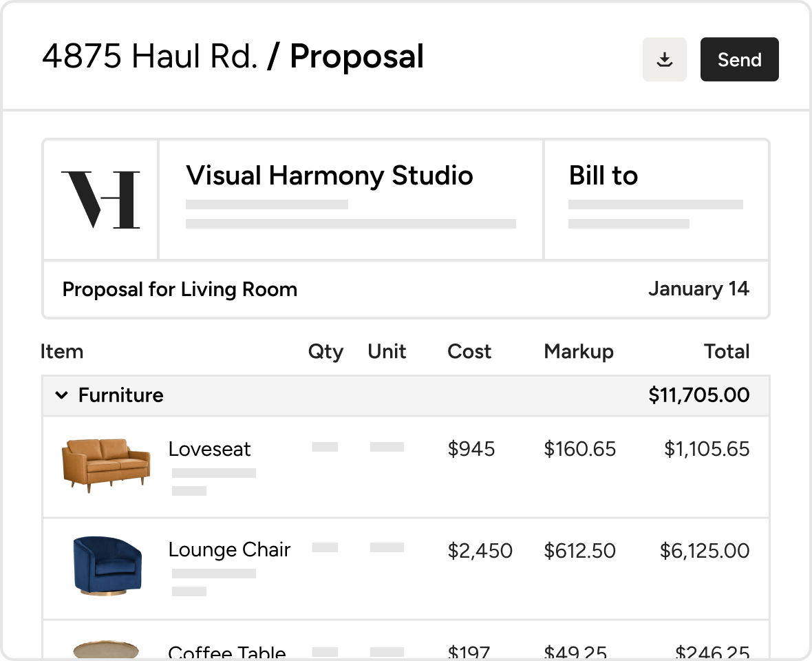The image size is (812, 661).
Task: Click the Loveseat cost value $945
Action: [471, 449]
